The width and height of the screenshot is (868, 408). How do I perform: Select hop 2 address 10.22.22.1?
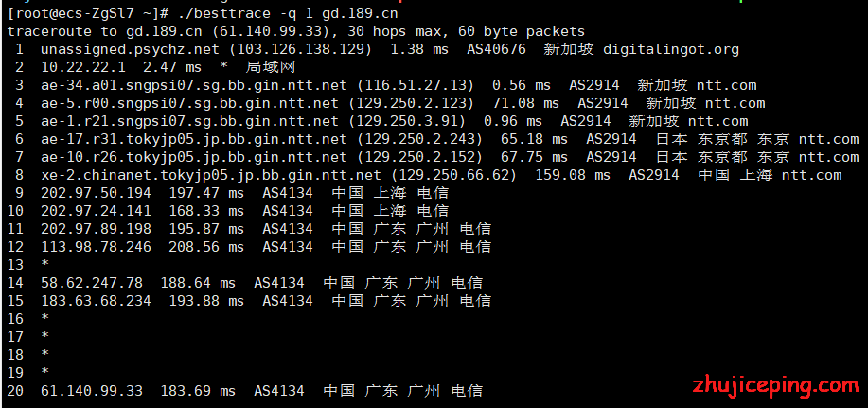coord(83,67)
